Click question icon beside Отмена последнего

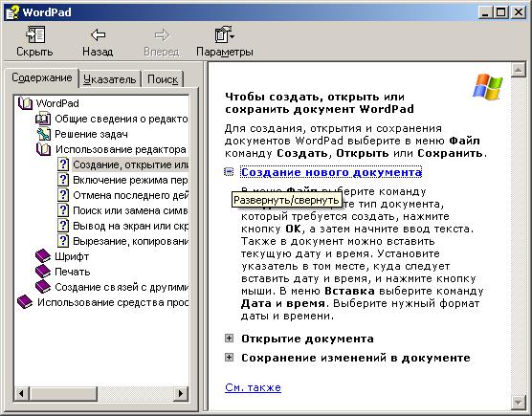pyautogui.click(x=63, y=195)
